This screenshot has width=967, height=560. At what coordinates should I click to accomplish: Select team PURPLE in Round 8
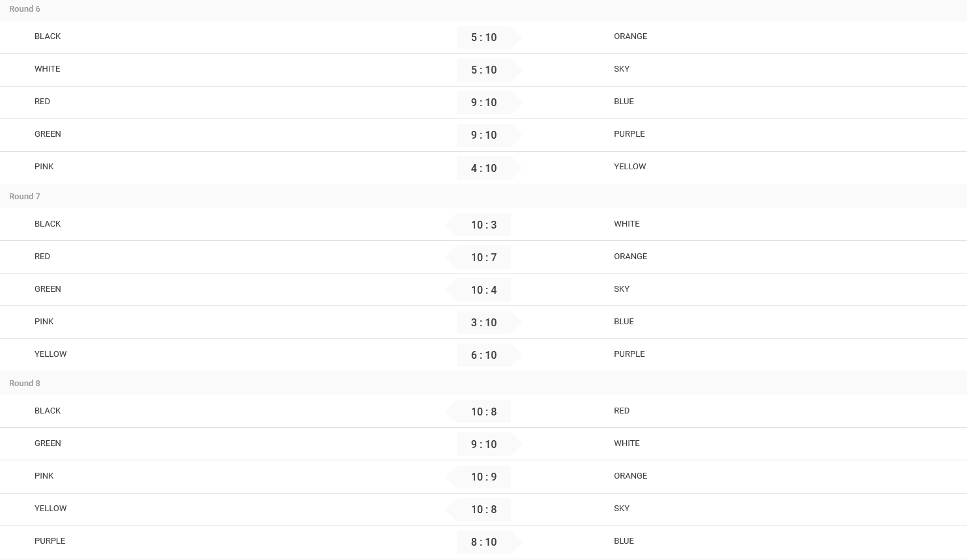pos(50,541)
